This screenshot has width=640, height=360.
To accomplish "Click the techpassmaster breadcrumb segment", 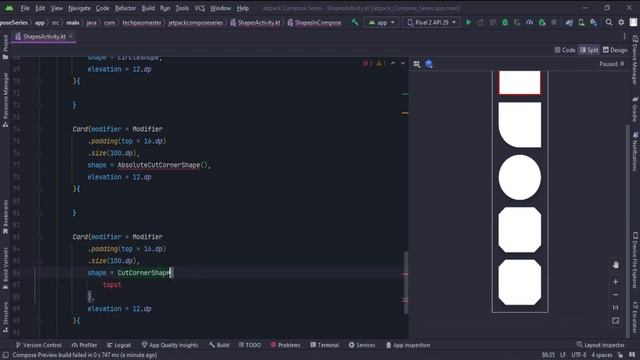I will point(142,22).
